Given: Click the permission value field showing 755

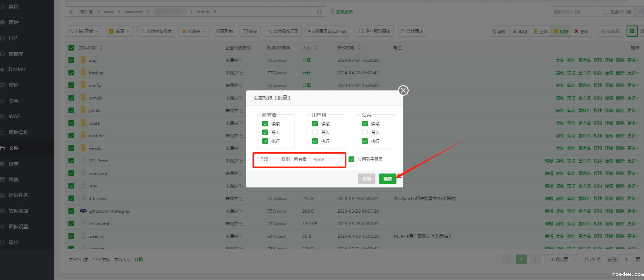Looking at the screenshot, I should [x=267, y=159].
